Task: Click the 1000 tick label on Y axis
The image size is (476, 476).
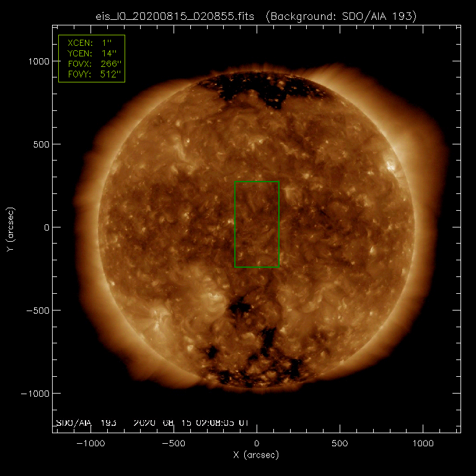Action: pyautogui.click(x=37, y=61)
